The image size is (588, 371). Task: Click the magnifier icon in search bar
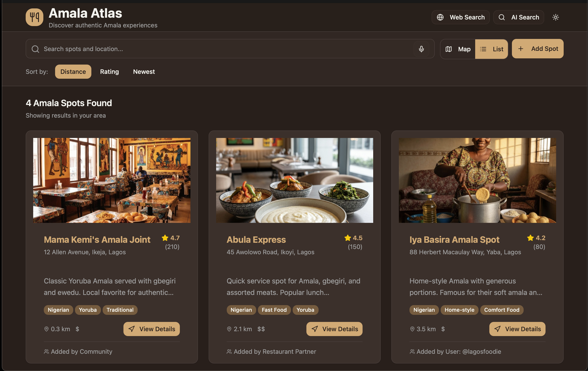tap(35, 49)
